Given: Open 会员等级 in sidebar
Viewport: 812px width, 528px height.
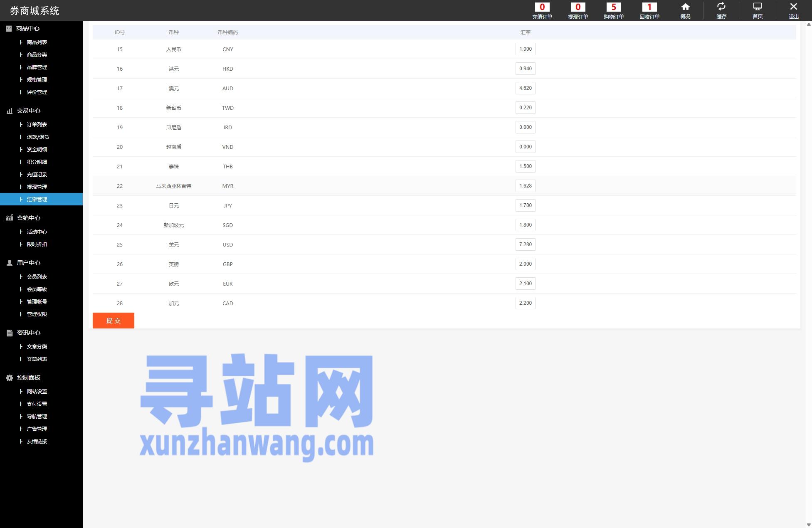Looking at the screenshot, I should click(x=37, y=289).
